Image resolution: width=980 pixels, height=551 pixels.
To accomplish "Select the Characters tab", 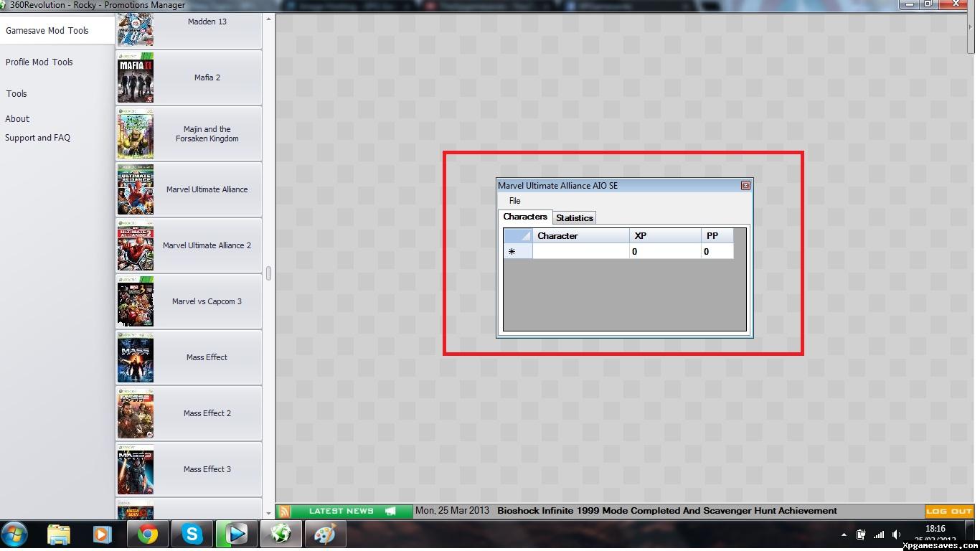I will (x=524, y=217).
